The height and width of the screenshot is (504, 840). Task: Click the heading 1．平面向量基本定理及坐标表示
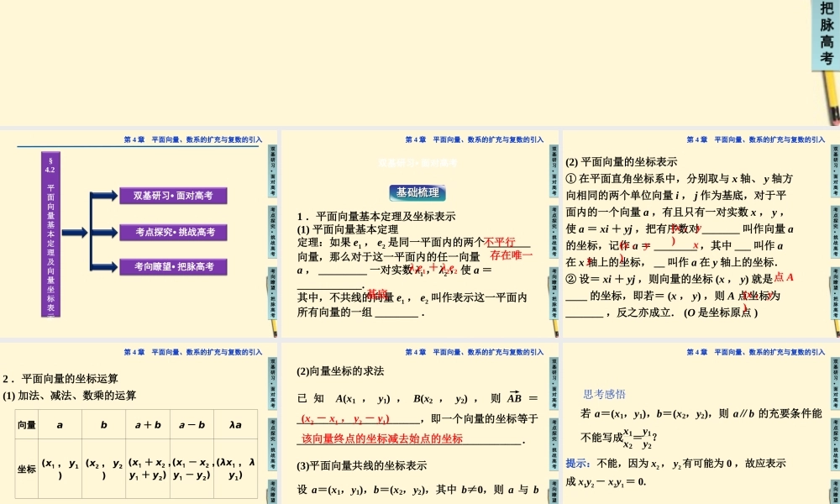click(x=376, y=217)
